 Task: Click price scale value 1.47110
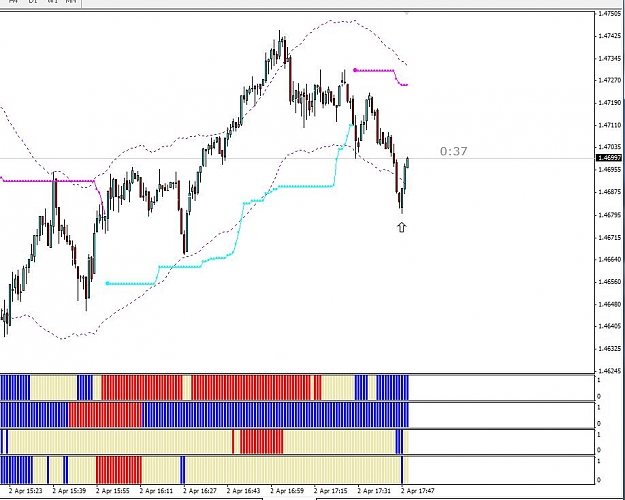609,125
